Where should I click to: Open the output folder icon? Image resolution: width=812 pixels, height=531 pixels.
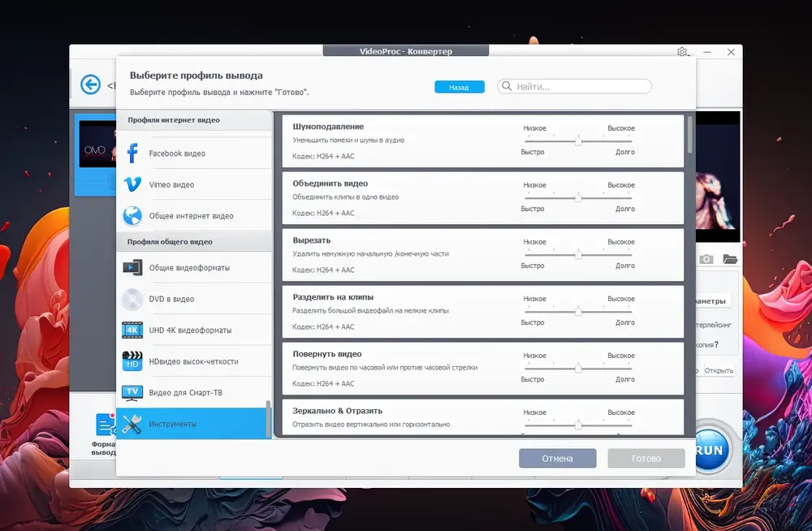point(730,259)
